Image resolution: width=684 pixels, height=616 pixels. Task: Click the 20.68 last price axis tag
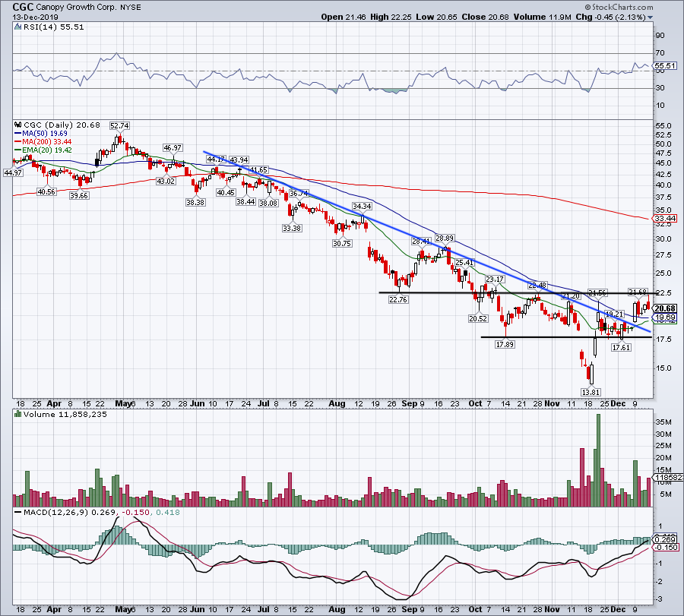tap(665, 308)
